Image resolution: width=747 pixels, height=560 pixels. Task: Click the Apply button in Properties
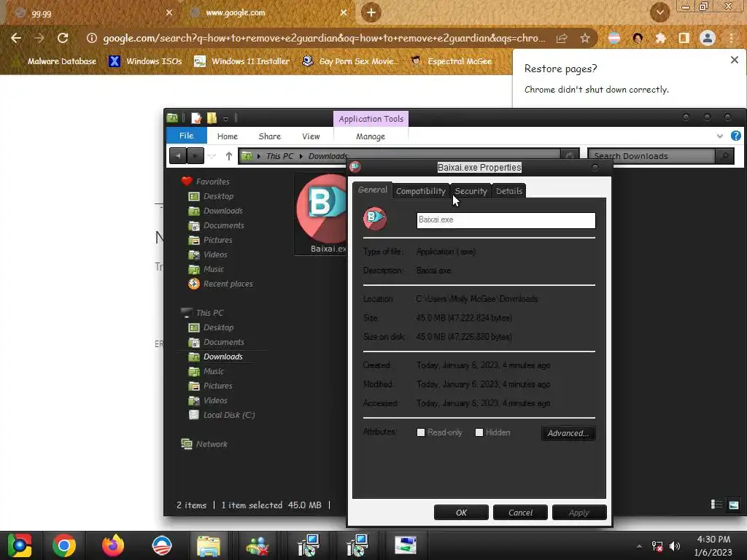pos(579,513)
